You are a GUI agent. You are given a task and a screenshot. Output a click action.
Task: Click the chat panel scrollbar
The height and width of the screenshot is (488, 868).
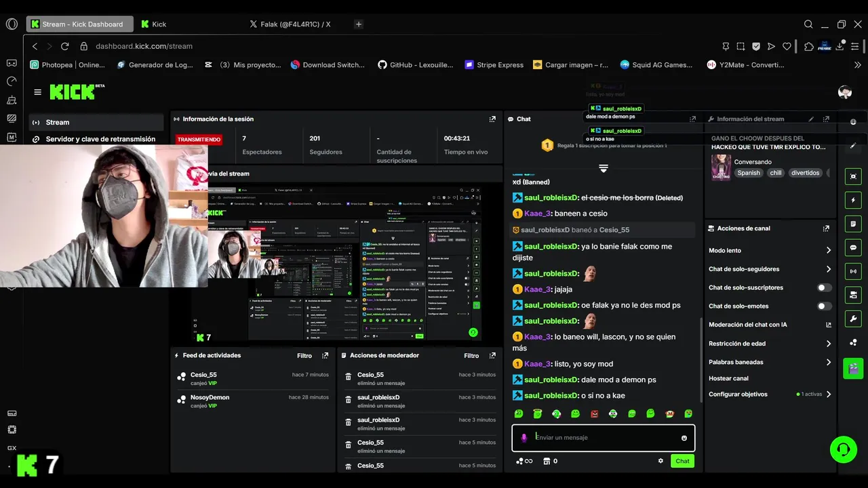tap(701, 361)
